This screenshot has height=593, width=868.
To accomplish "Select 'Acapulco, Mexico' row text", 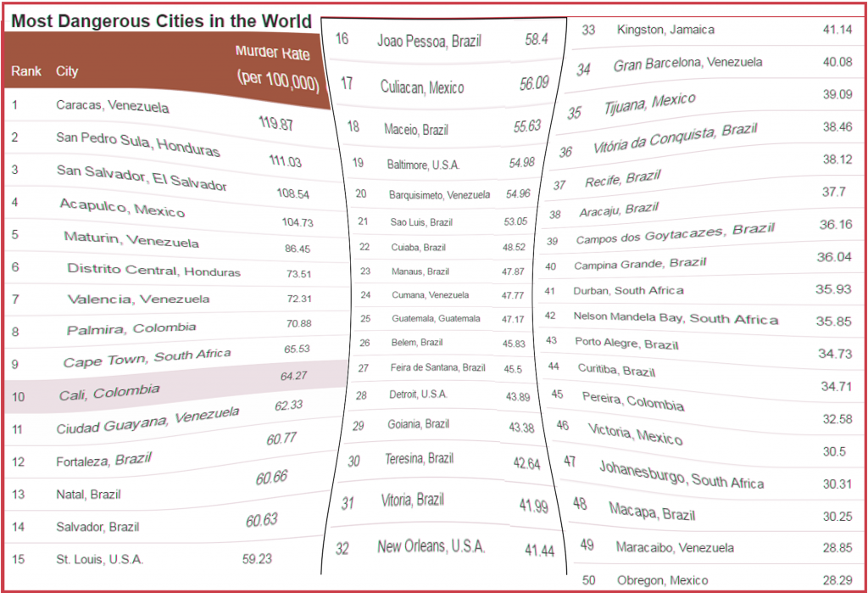I will point(122,207).
